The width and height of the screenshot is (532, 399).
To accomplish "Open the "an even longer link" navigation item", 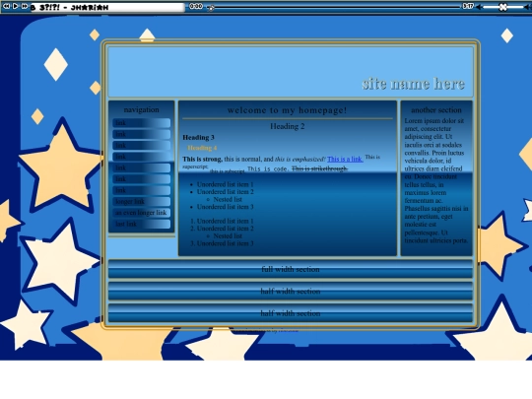I will [142, 213].
